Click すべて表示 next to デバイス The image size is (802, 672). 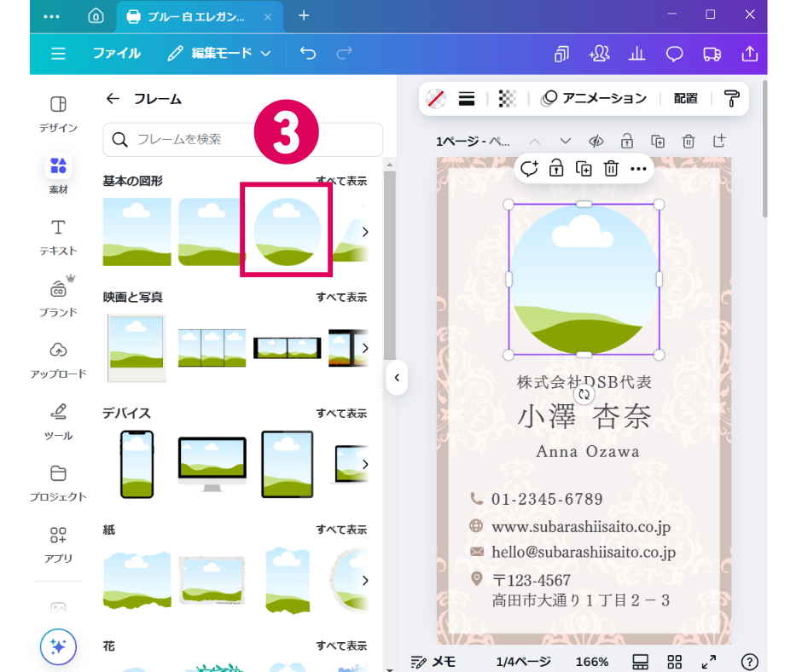coord(341,414)
